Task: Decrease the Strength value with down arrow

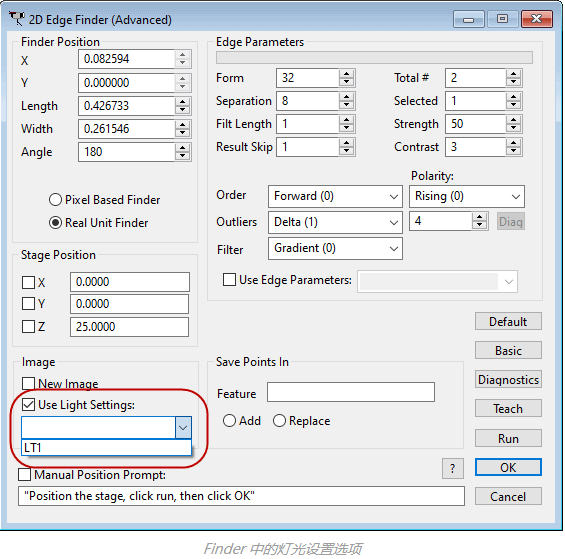Action: click(513, 128)
